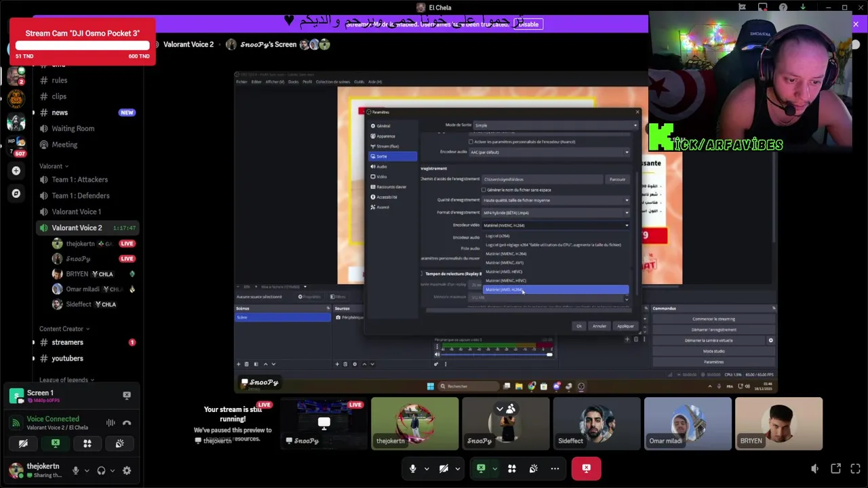Click Appliquer in the shared OBS dialog

(625, 326)
